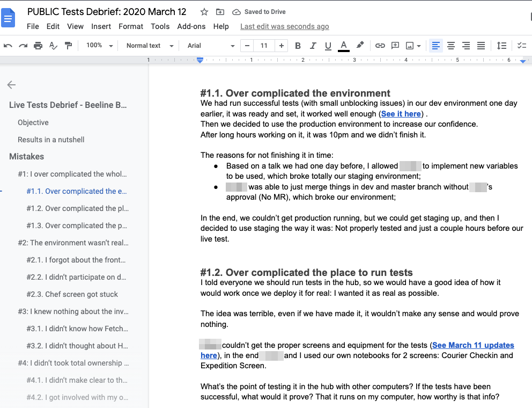
Task: Open the Help menu
Action: [221, 26]
